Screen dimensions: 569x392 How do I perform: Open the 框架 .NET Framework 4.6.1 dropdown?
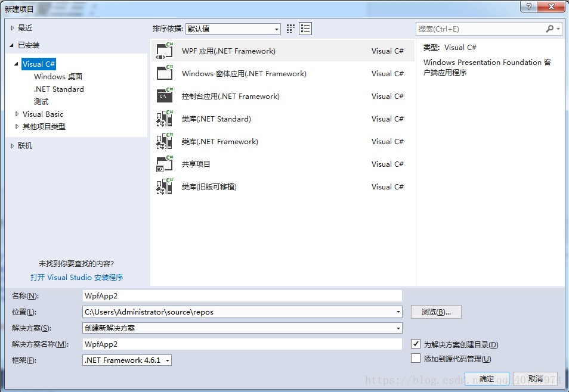(x=127, y=360)
